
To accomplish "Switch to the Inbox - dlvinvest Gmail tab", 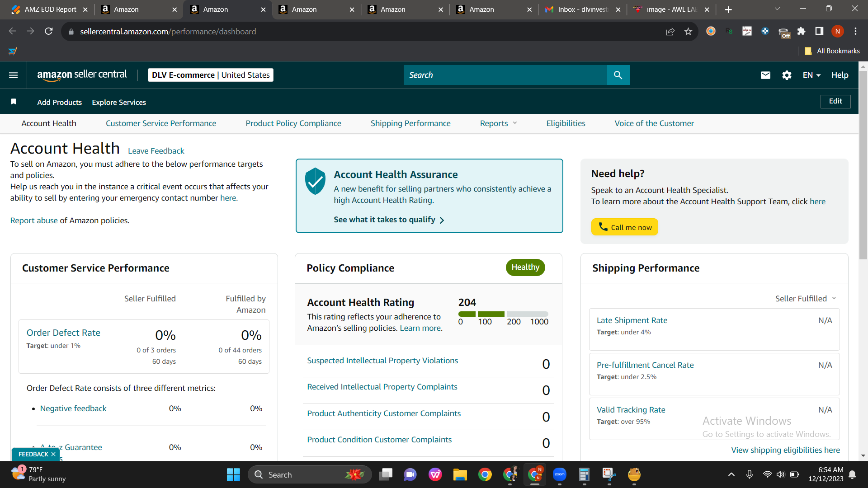I will [582, 9].
